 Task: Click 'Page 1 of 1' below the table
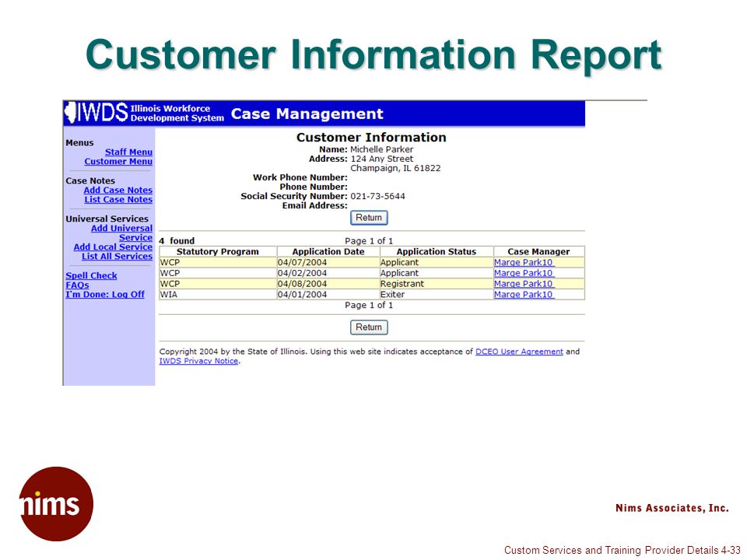pyautogui.click(x=369, y=305)
